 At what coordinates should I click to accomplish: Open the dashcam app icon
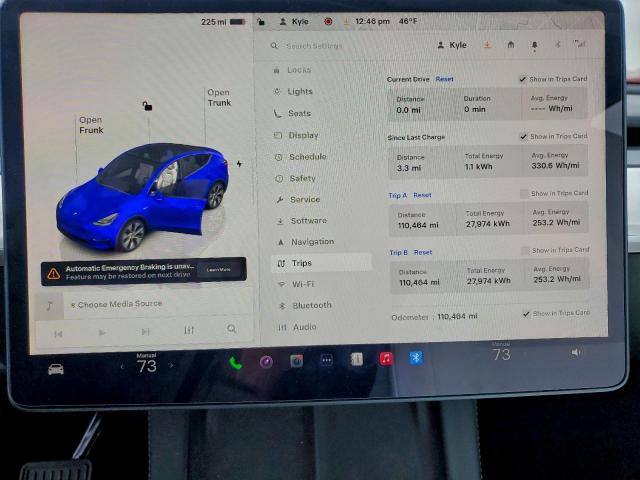click(296, 361)
